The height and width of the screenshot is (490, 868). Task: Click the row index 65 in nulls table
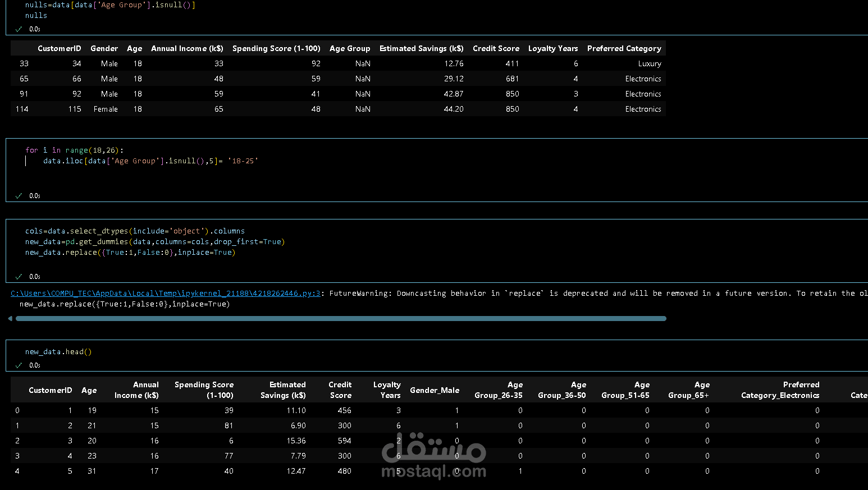click(24, 79)
